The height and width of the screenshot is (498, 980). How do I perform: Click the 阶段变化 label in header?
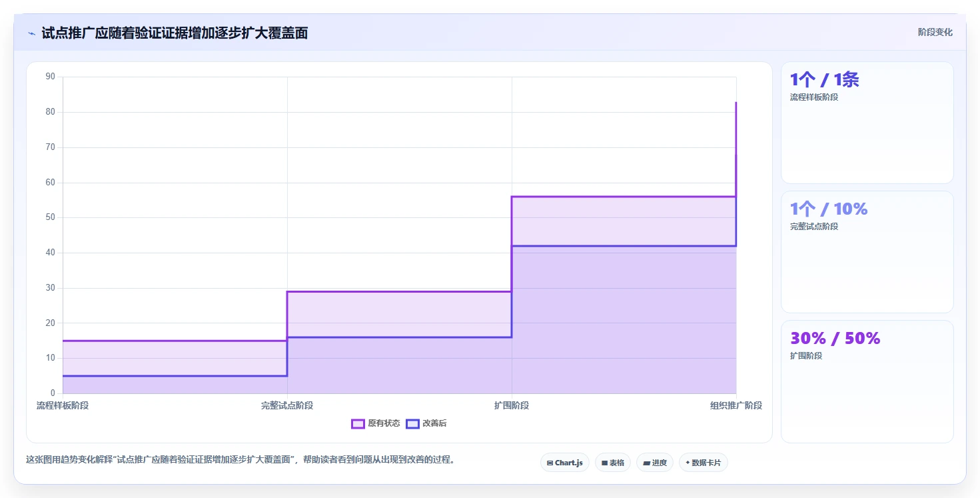(x=935, y=32)
